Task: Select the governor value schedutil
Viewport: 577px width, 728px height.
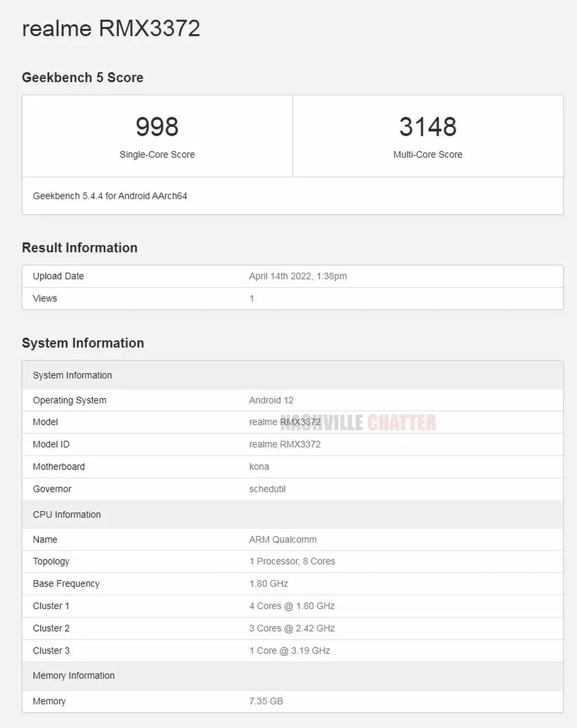Action: pyautogui.click(x=267, y=489)
